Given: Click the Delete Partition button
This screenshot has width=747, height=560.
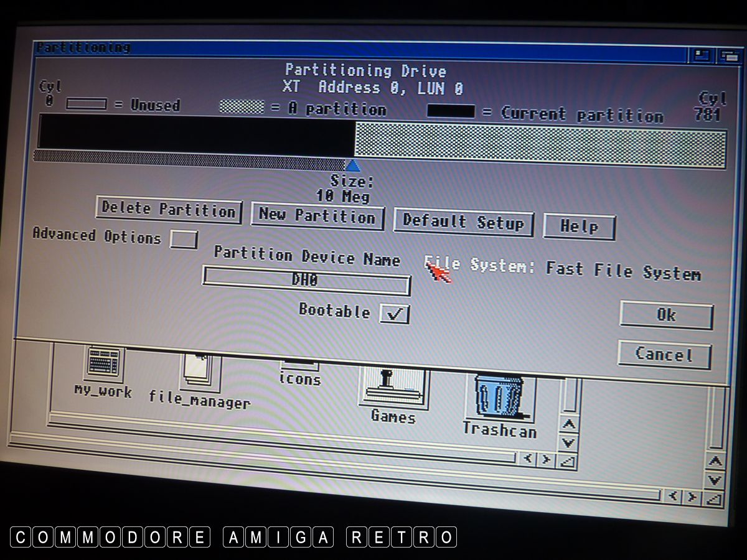Looking at the screenshot, I should (169, 210).
